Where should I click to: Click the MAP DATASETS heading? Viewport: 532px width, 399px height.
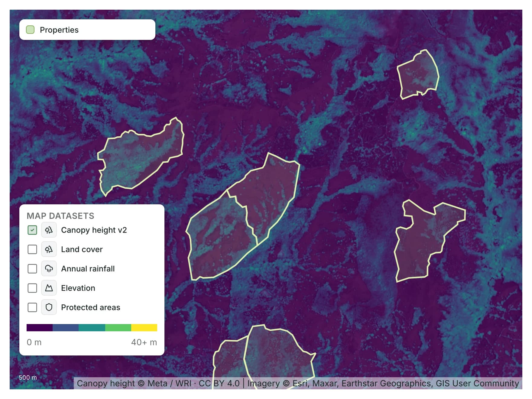(x=60, y=216)
